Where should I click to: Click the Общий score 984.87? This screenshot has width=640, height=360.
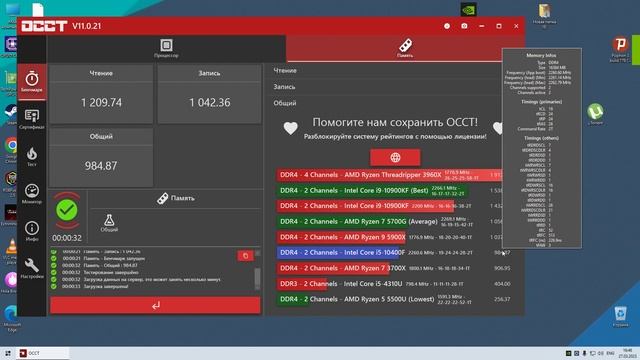101,166
